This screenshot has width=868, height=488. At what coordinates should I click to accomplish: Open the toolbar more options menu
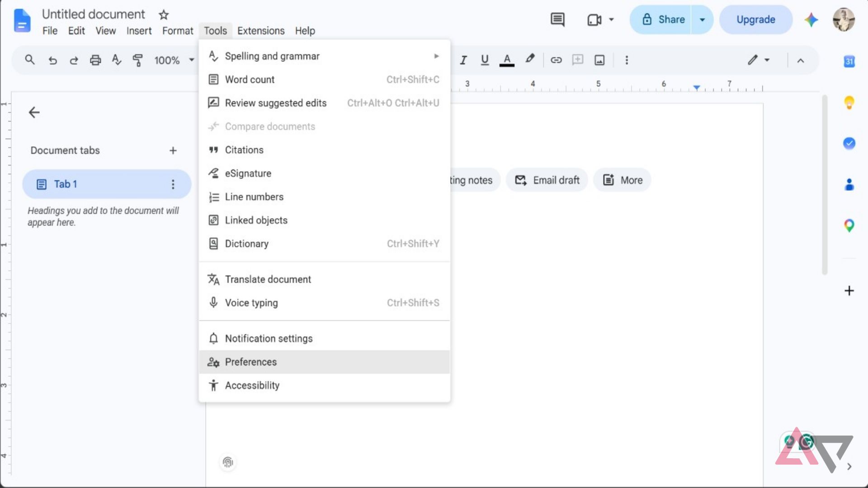(x=627, y=60)
